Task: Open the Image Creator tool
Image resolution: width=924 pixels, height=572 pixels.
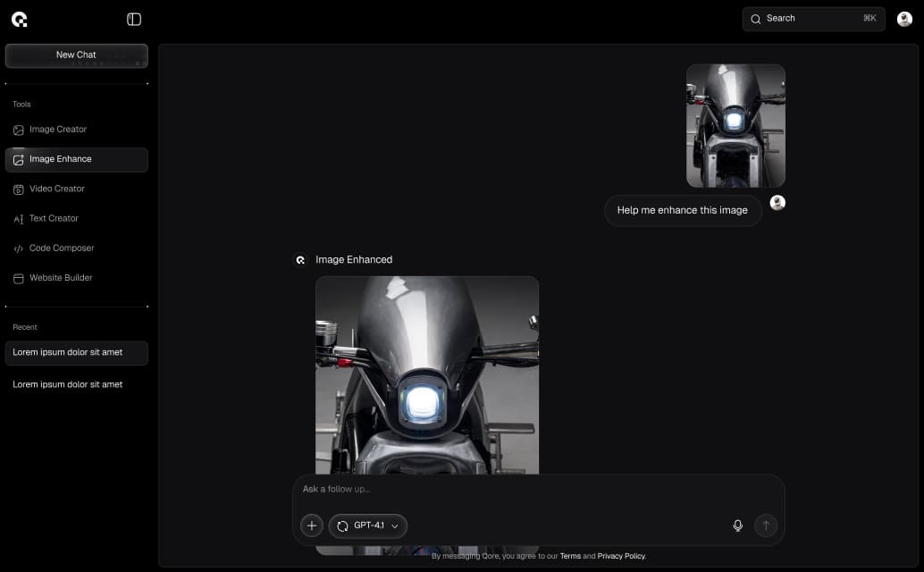Action: pyautogui.click(x=57, y=130)
